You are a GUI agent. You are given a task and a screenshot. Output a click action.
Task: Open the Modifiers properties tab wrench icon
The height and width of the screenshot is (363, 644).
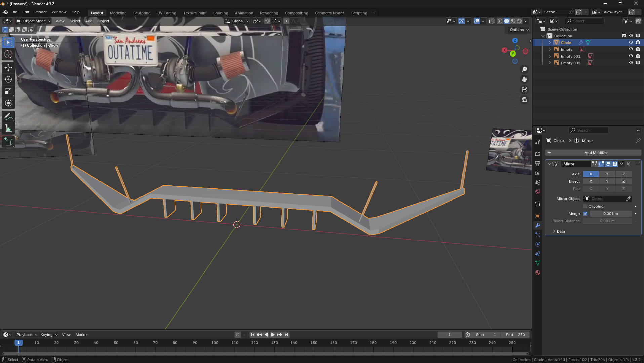point(538,225)
